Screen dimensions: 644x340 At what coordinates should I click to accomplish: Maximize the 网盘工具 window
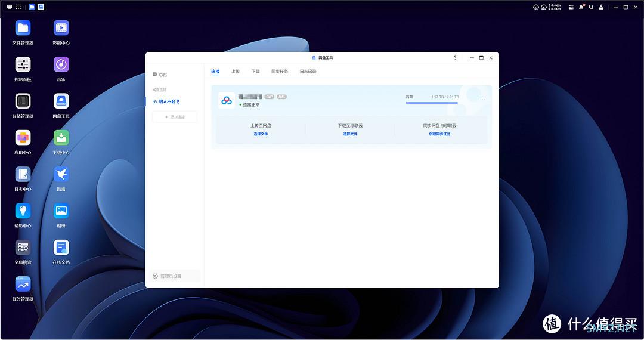tap(481, 58)
